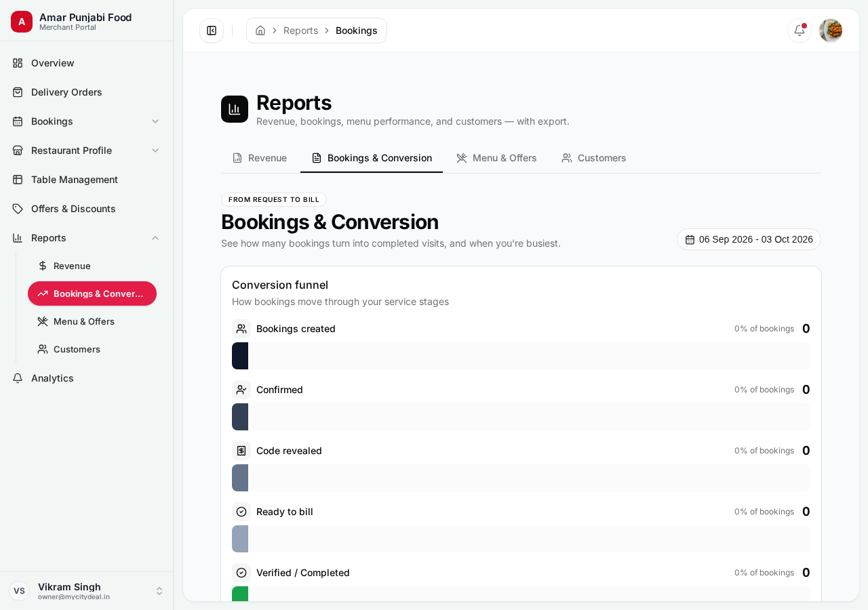Switch to the Menu & Offers tab
Image resolution: width=868 pixels, height=610 pixels.
[496, 158]
